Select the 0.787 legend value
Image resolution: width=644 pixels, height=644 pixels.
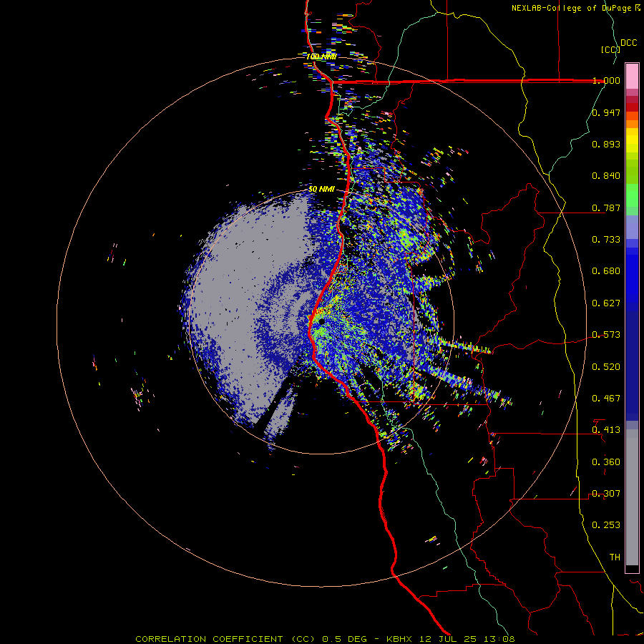606,208
